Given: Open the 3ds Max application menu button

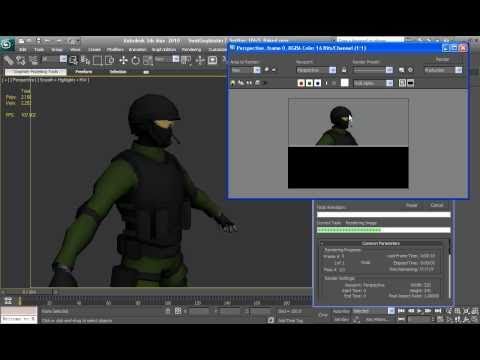Looking at the screenshot, I should point(7,44).
